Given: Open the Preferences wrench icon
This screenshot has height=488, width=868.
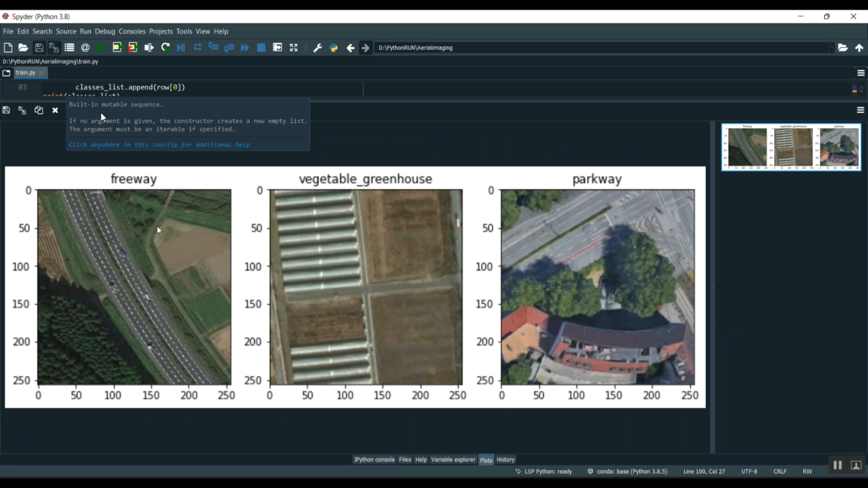Looking at the screenshot, I should coord(317,48).
